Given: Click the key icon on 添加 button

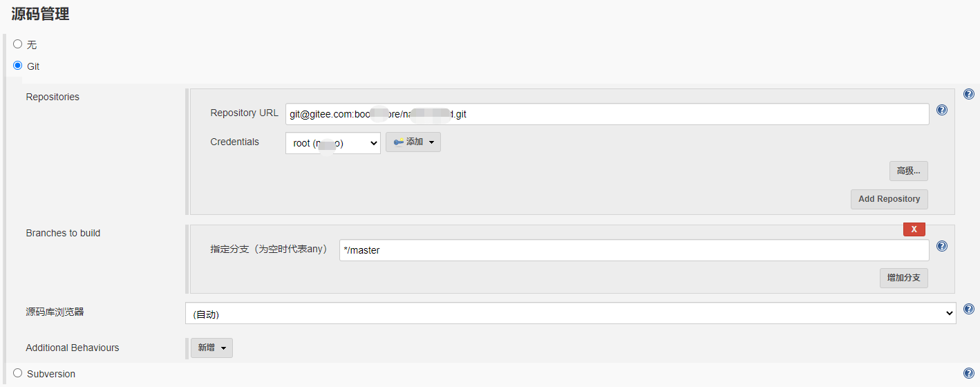Looking at the screenshot, I should coord(399,142).
